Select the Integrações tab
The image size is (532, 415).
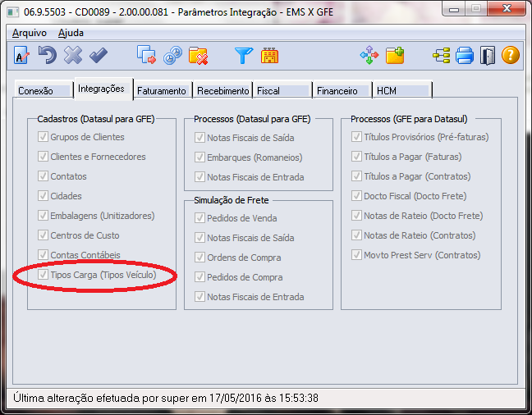103,89
